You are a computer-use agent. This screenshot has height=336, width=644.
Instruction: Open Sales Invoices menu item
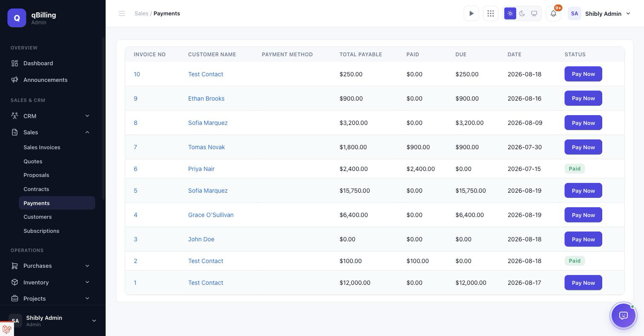[42, 148]
